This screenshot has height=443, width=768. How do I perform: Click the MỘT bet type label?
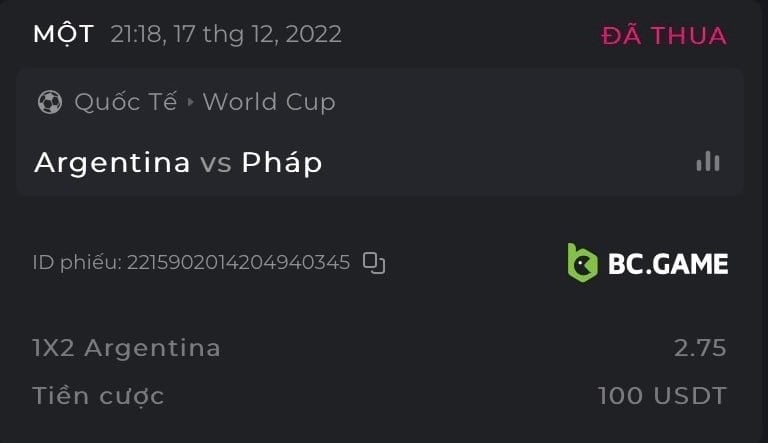[x=63, y=34]
